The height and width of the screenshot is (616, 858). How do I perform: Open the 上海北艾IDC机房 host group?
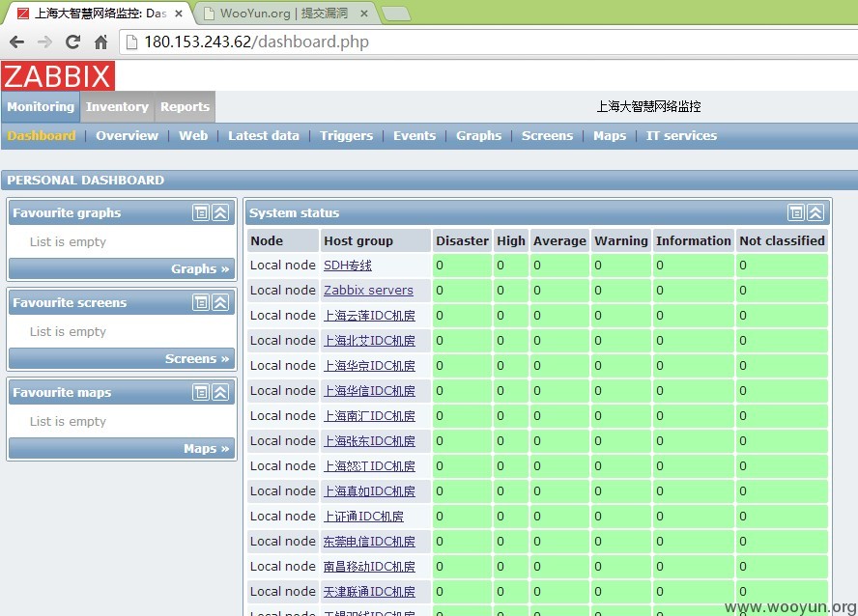click(x=369, y=341)
